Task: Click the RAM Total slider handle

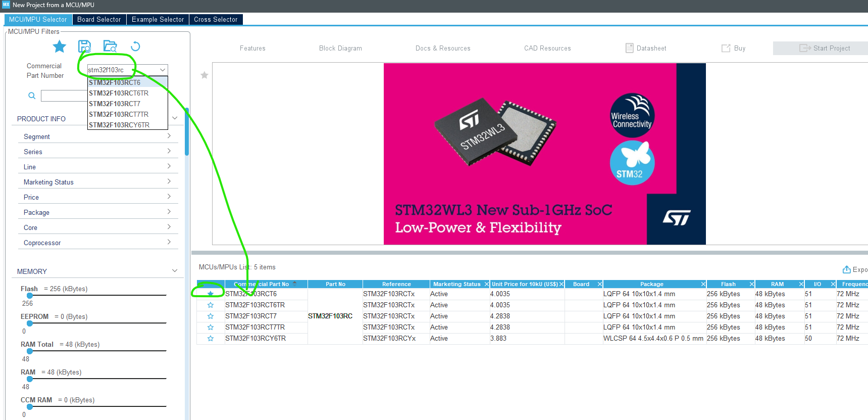Action: [x=30, y=351]
